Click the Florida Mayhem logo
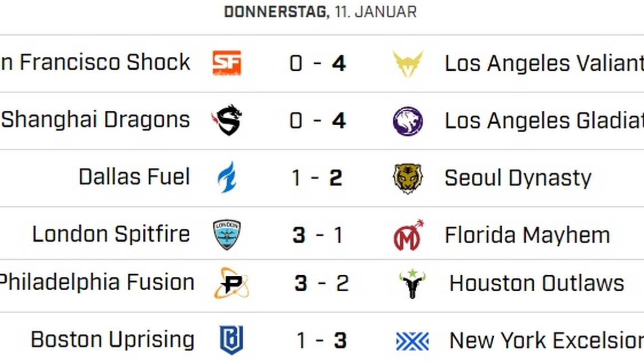 (x=408, y=235)
